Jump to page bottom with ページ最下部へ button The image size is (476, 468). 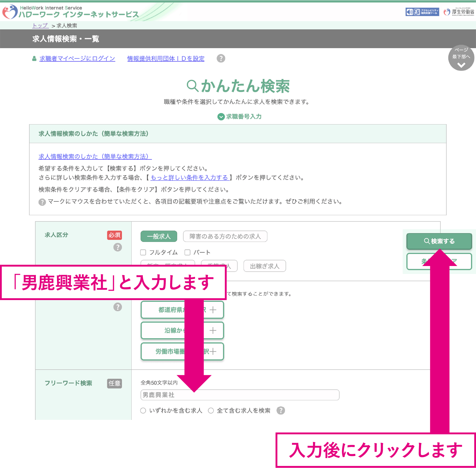point(461,58)
